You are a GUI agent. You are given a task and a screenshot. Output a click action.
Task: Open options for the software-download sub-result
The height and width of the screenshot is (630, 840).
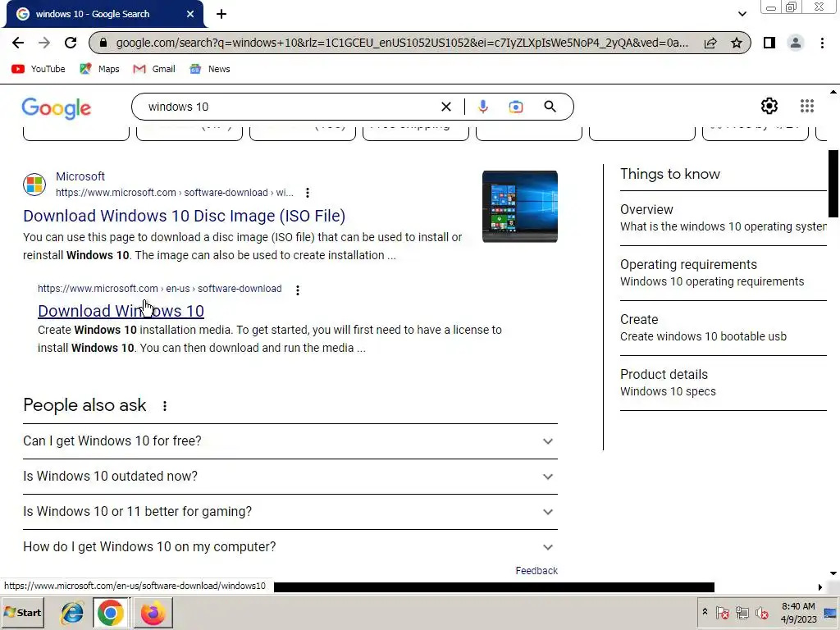(x=297, y=290)
